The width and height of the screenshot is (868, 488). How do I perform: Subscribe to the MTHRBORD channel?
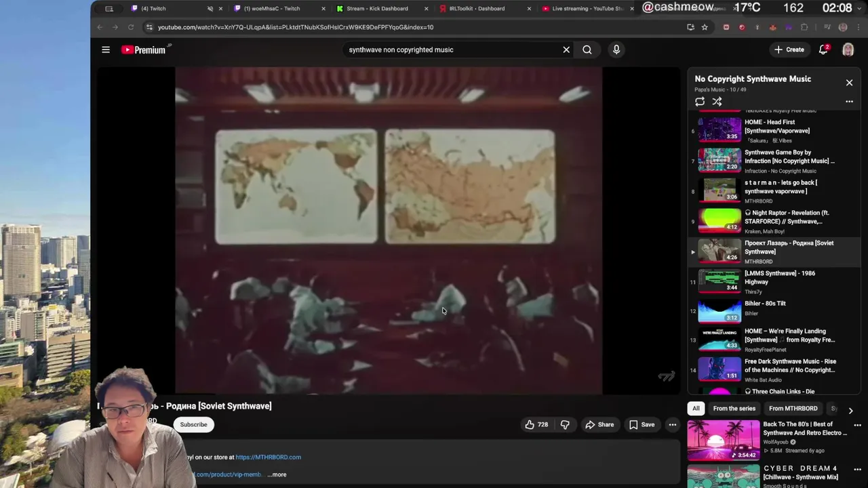[x=193, y=424]
